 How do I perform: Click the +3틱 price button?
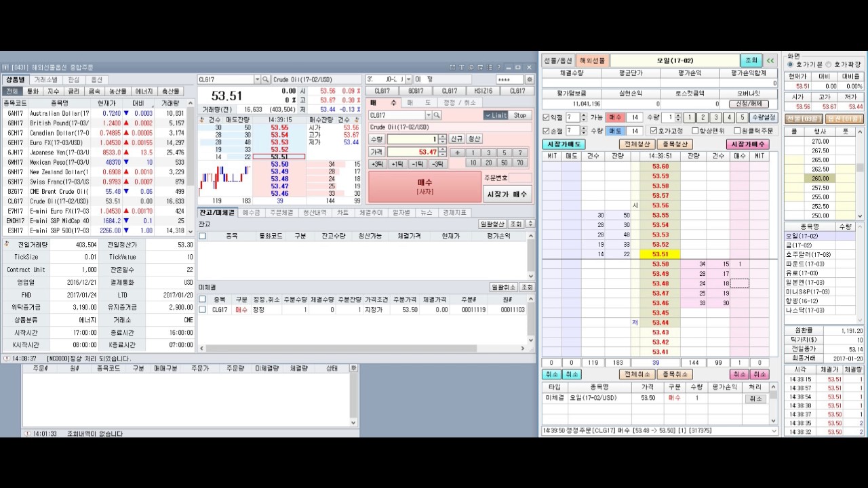378,164
